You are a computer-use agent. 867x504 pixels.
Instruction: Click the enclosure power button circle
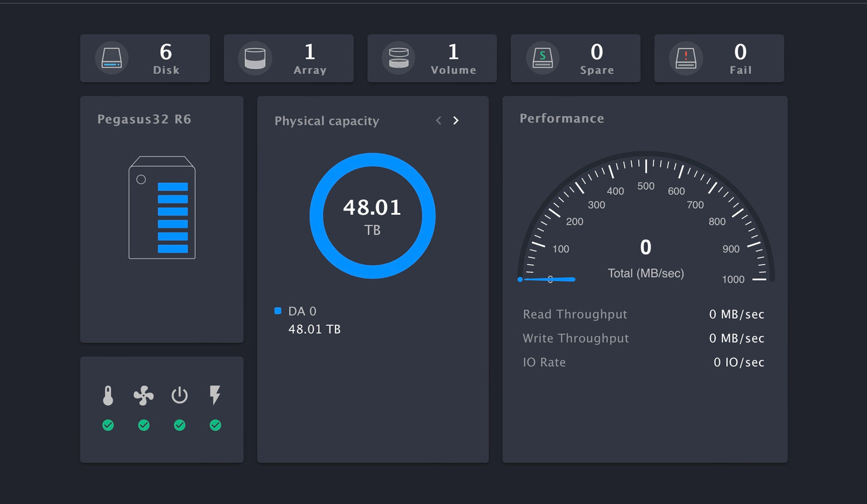point(141,179)
